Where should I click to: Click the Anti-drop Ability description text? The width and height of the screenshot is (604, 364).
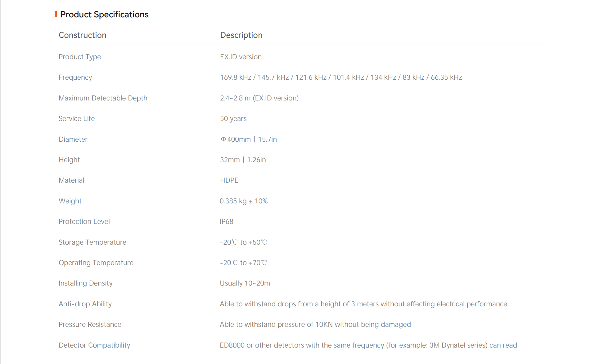click(363, 304)
